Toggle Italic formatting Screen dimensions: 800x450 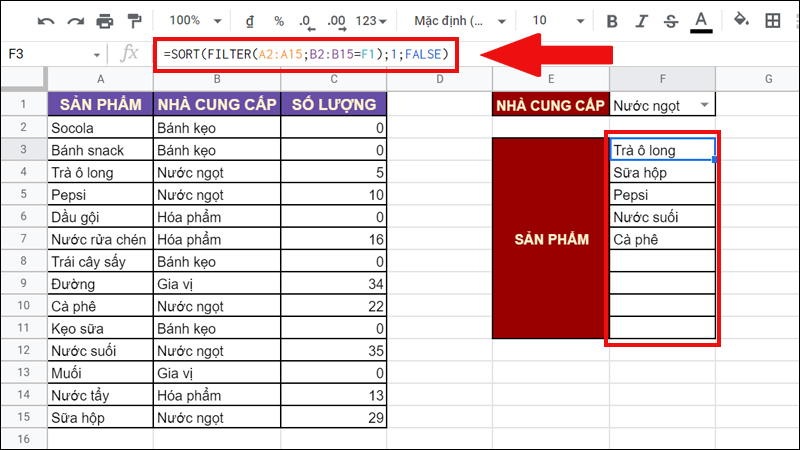(640, 20)
